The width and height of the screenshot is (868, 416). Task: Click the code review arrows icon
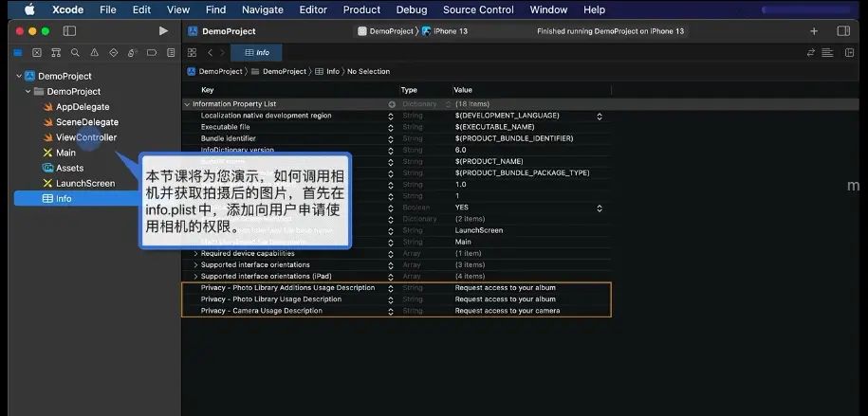[811, 52]
